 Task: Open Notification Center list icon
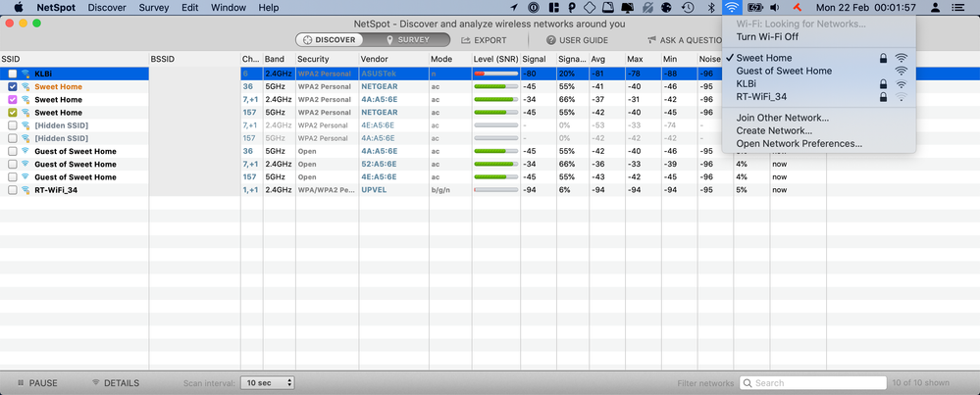[956, 8]
